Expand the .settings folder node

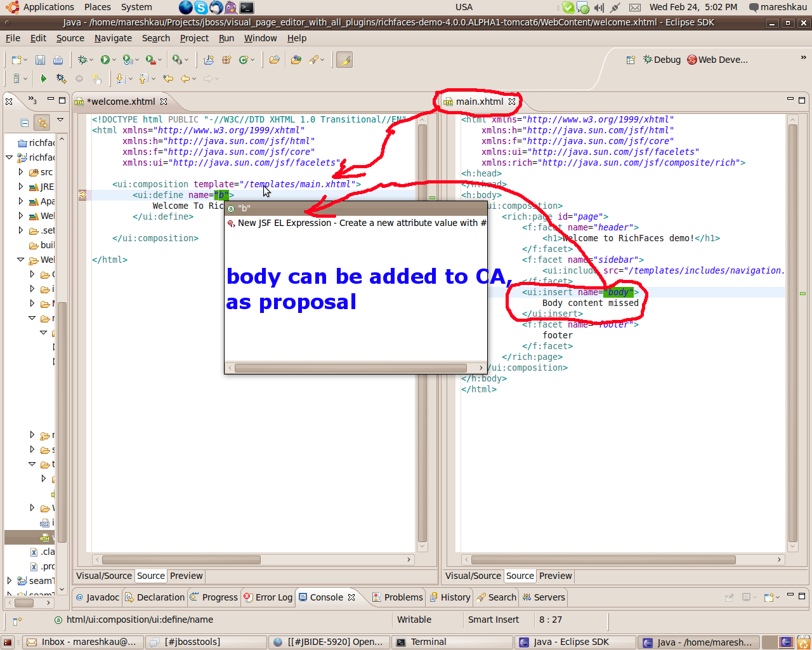21,230
